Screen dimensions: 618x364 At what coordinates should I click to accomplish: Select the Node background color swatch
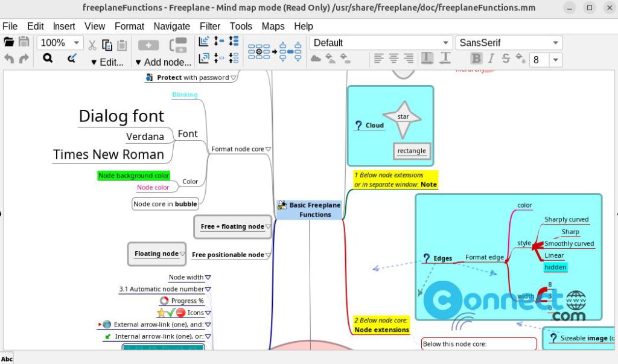click(134, 175)
